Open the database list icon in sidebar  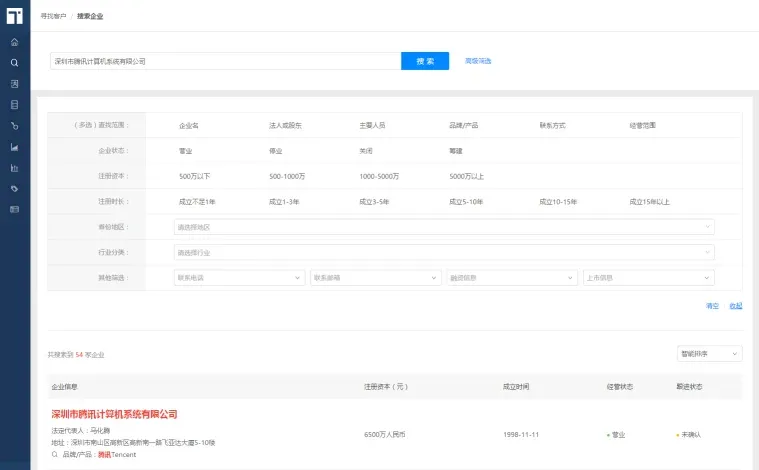tap(15, 105)
